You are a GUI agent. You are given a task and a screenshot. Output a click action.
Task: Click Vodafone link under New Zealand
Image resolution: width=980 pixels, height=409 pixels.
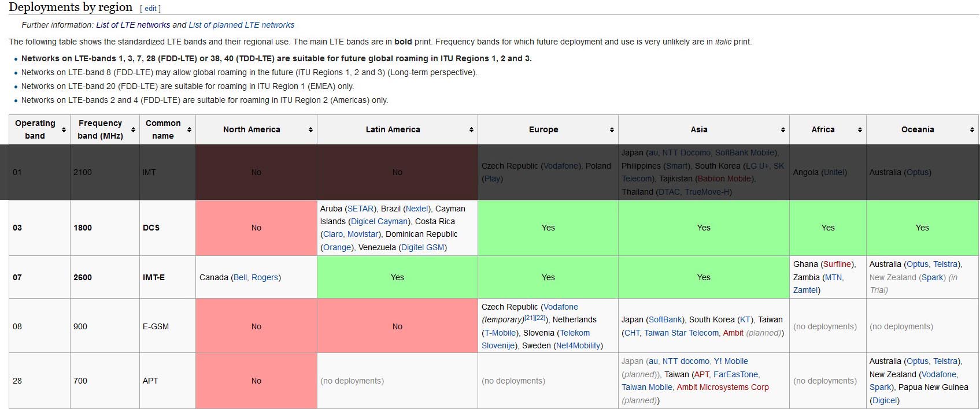pos(939,374)
